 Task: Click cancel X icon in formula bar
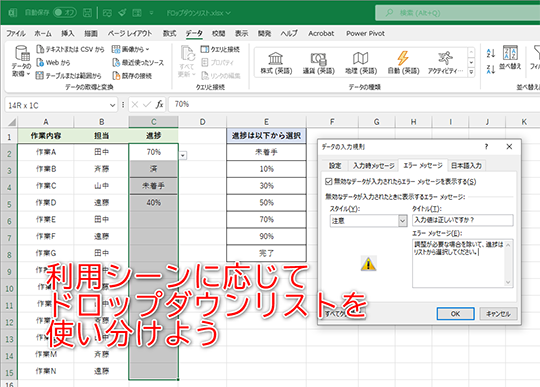click(135, 104)
